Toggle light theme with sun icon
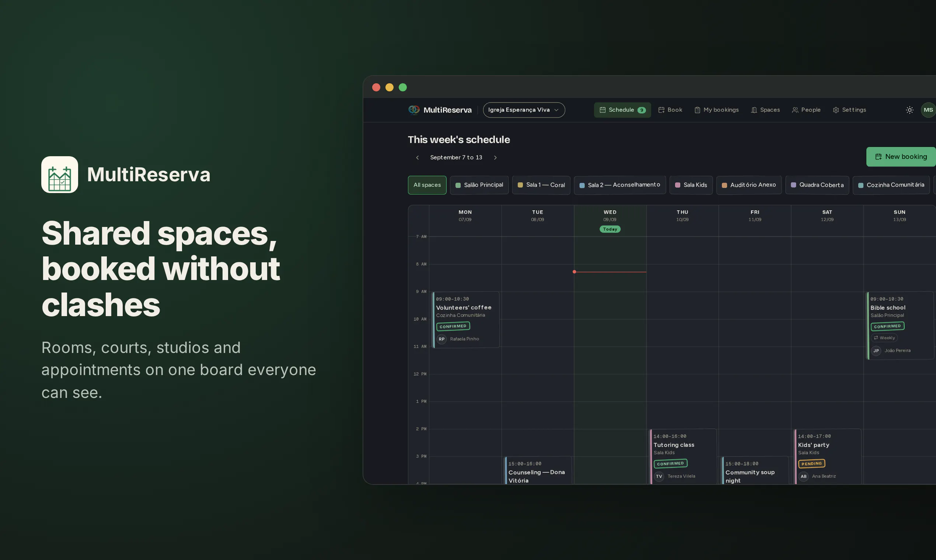936x560 pixels. pos(909,110)
